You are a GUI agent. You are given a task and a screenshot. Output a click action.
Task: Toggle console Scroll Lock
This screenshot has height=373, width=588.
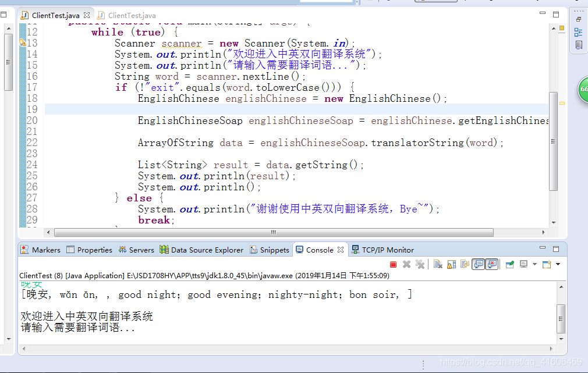coord(452,264)
